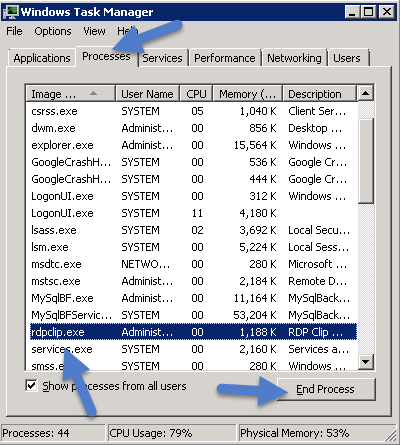Click the Client Ser... description cell
400x445 pixels.
pos(317,111)
